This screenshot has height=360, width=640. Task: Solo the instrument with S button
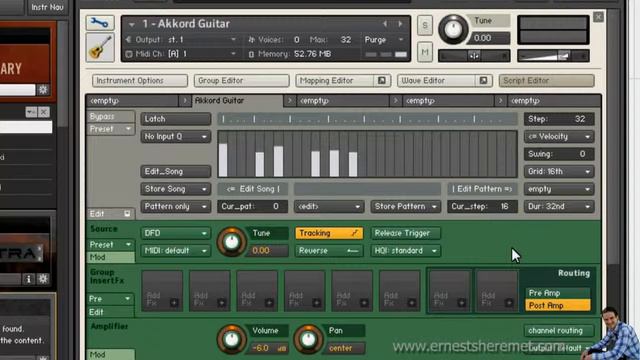425,25
